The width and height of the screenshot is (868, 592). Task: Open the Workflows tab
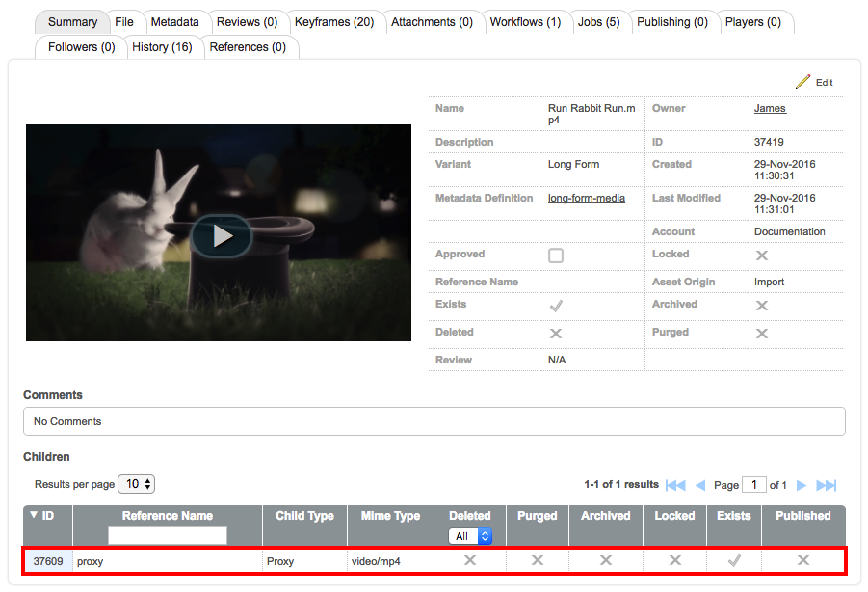526,20
